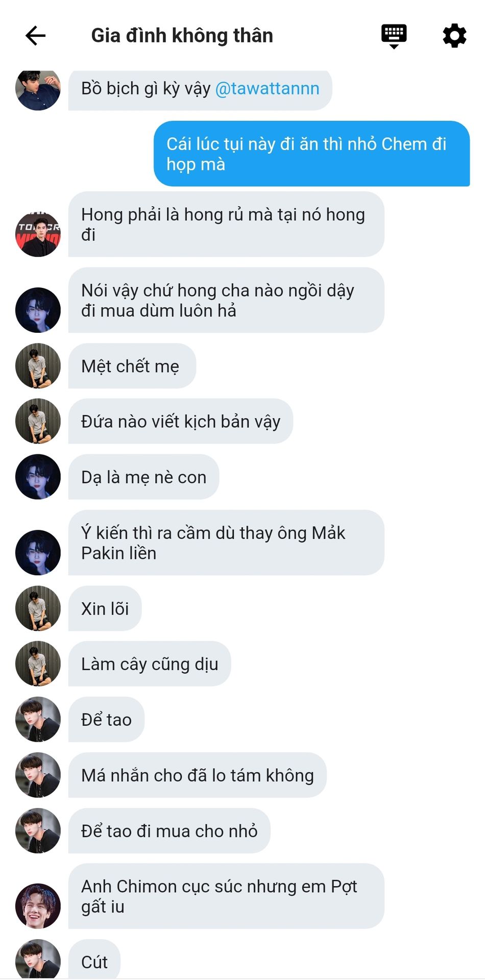The image size is (485, 980).
Task: Open avatar beside 'Bồ bịch gì kỳ vậy'
Action: point(38,89)
